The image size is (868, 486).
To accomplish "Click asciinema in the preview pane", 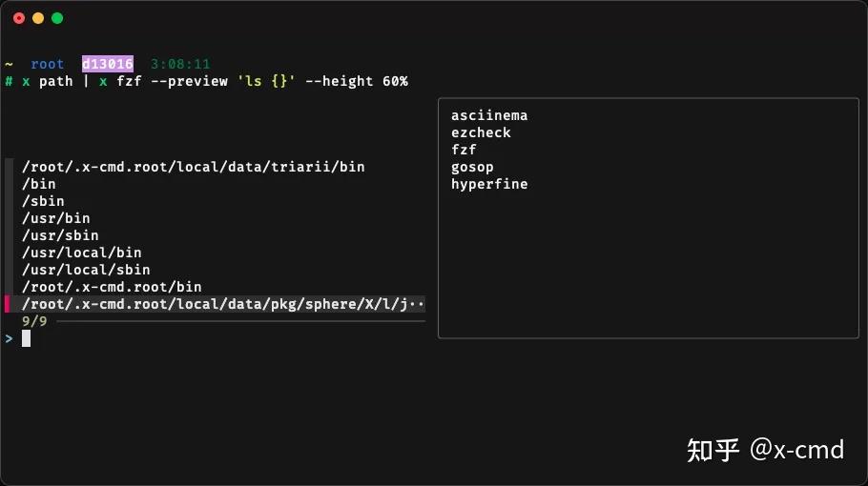I will [489, 115].
